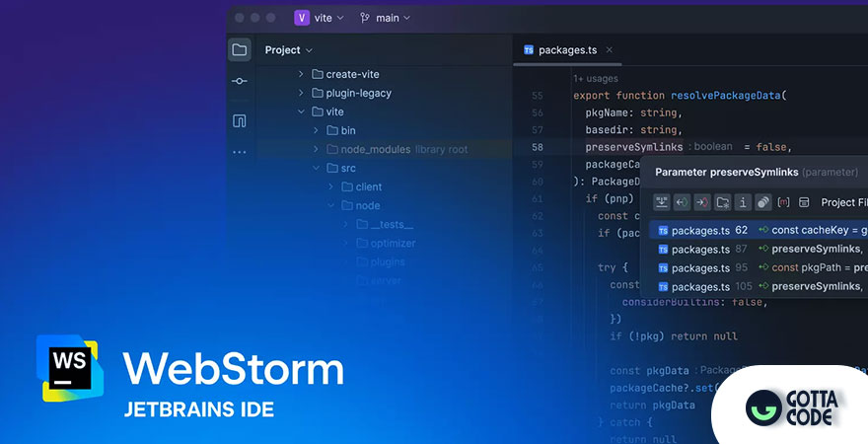Click first usages-popup toolbar icon with down arrow

662,202
